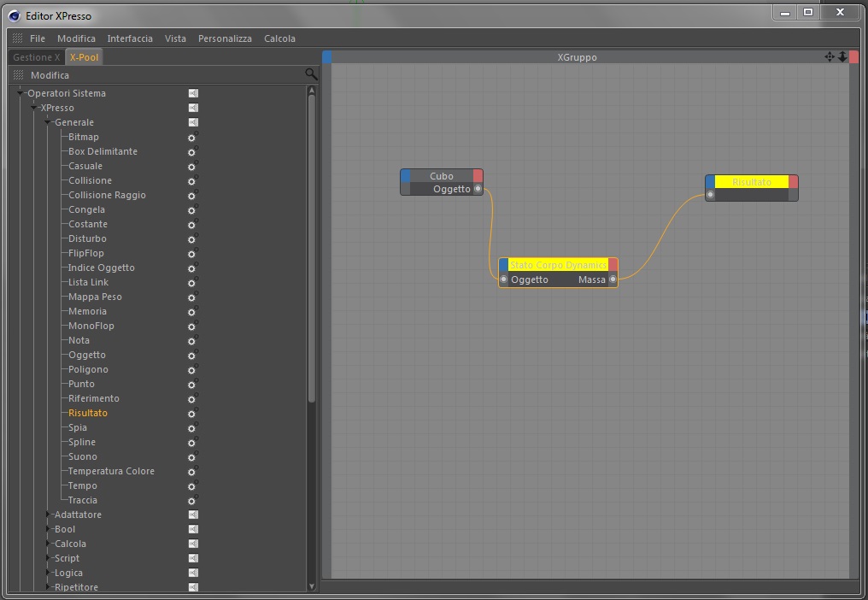The image size is (868, 600).
Task: Click the blue input corner of XGruppo
Action: (x=326, y=56)
